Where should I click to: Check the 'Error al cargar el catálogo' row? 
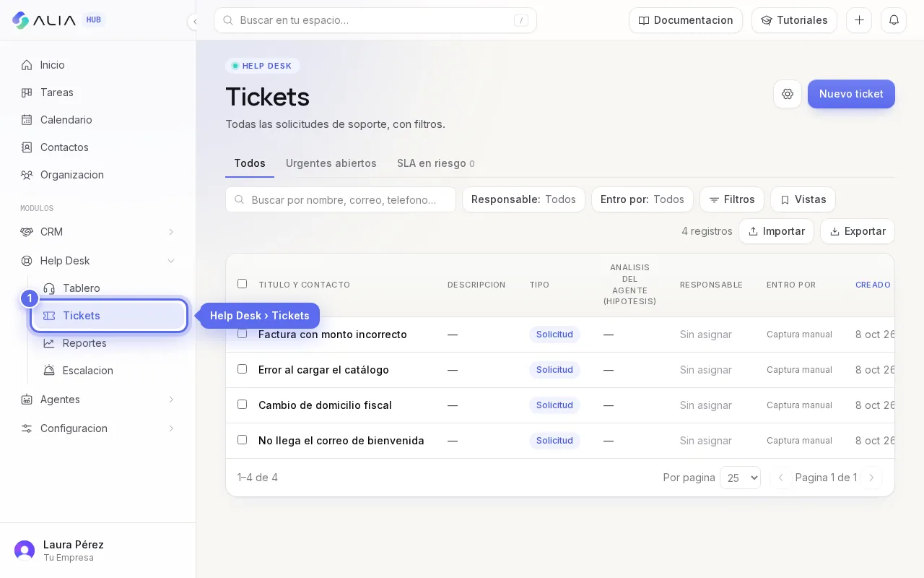click(242, 369)
